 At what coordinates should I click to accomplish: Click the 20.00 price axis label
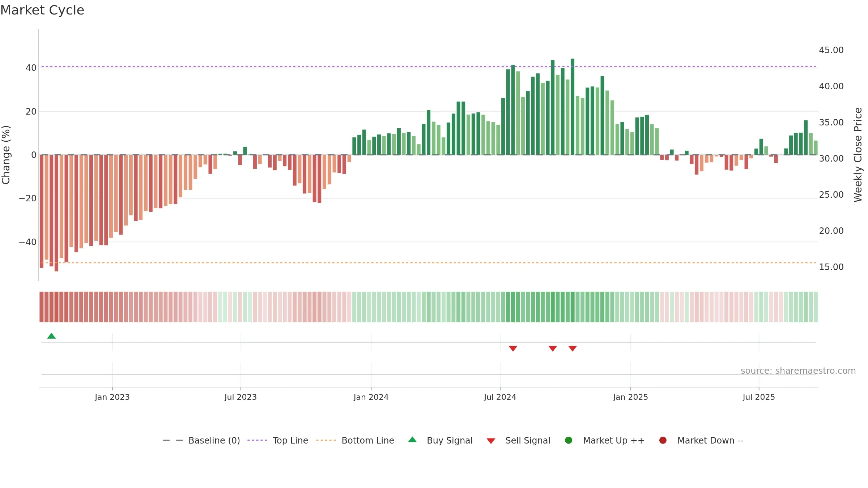[x=831, y=231]
